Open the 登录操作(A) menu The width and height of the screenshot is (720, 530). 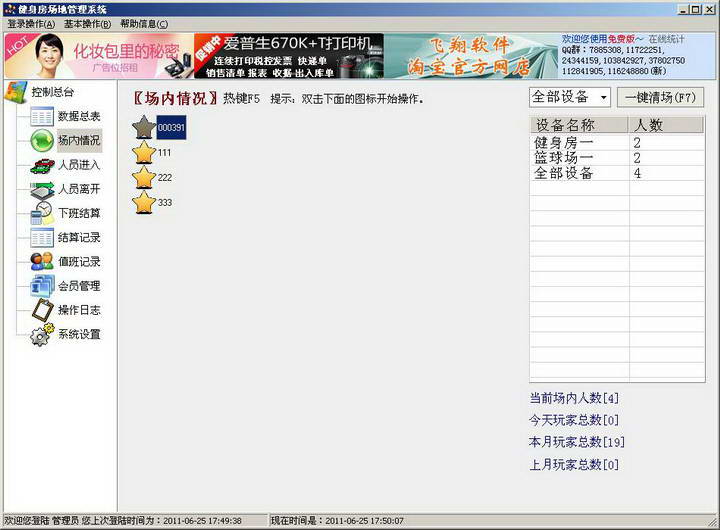point(31,24)
